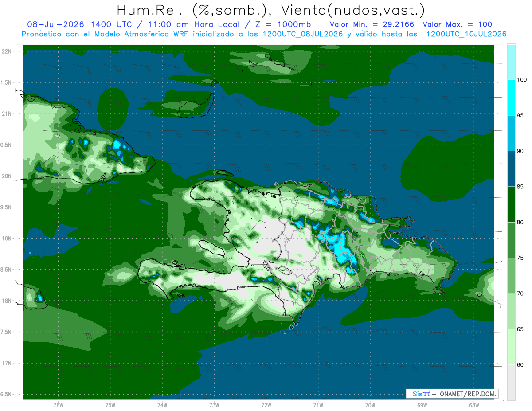Click the '80' colorbar value label
Screen dimensions: 532x411
coord(520,222)
